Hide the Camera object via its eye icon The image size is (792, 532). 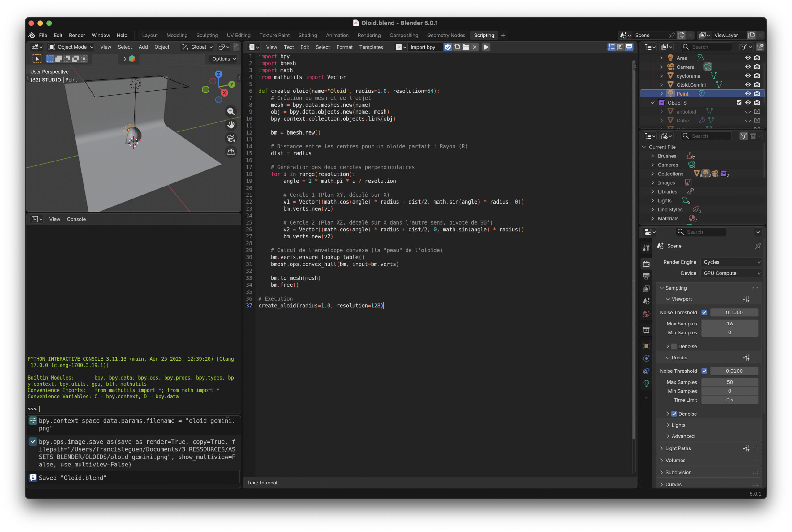tap(747, 67)
